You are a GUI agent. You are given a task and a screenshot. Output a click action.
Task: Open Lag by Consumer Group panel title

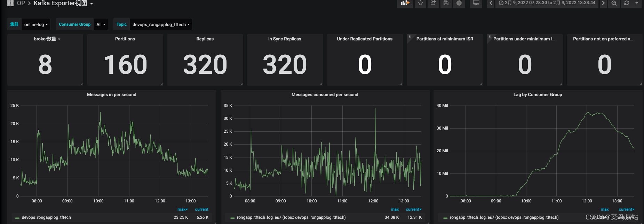(x=538, y=95)
